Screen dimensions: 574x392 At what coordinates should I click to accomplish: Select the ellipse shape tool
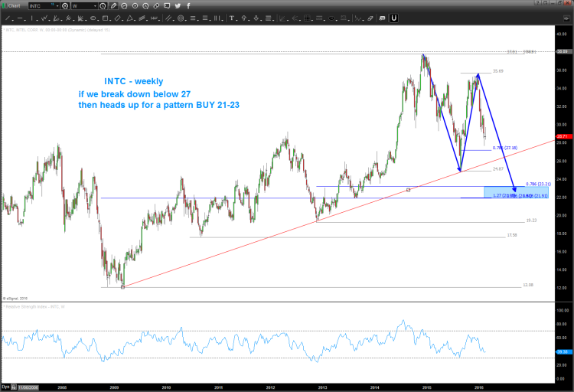93,18
